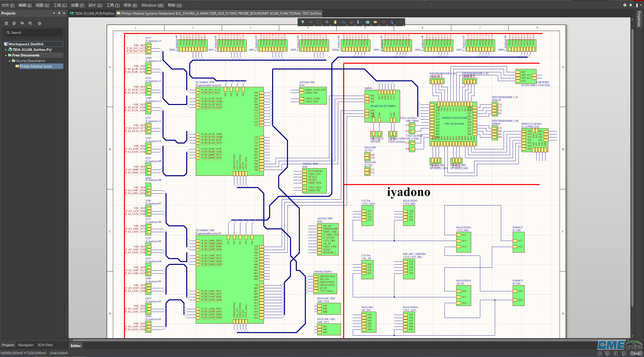Viewport: 644px width, 357px height.
Task: Pick the GND power port tool
Action: pos(351,22)
